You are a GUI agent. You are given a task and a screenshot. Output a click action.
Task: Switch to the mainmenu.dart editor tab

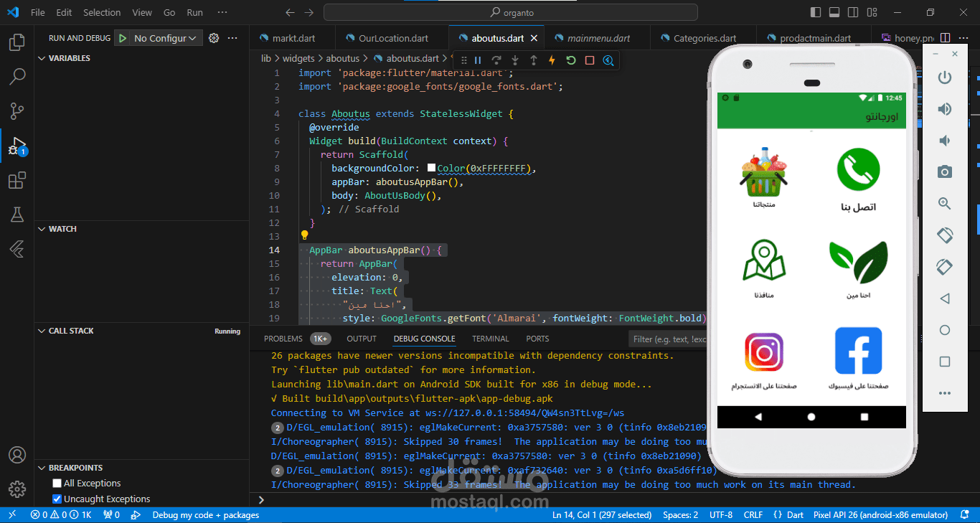598,38
